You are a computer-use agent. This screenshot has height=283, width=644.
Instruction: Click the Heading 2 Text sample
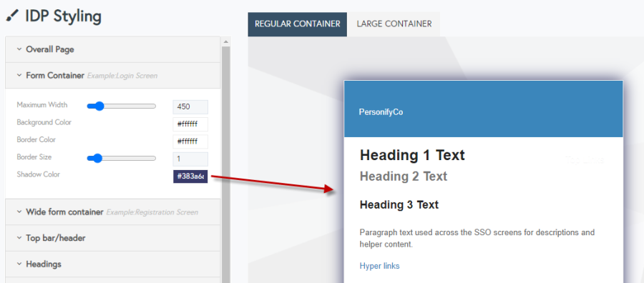404,177
